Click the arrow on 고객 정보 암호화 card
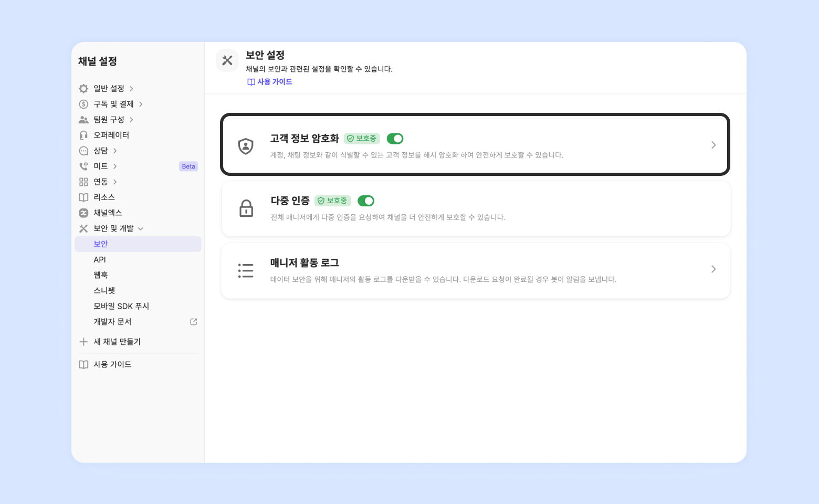This screenshot has height=504, width=819. 713,145
